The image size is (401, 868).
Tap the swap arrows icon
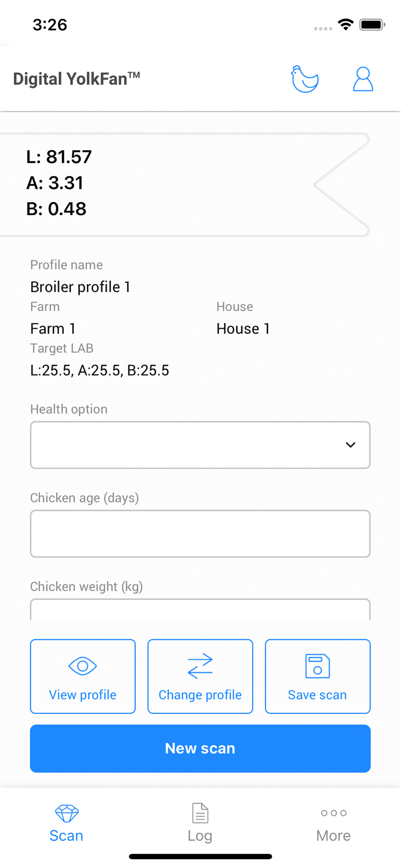[x=200, y=666]
